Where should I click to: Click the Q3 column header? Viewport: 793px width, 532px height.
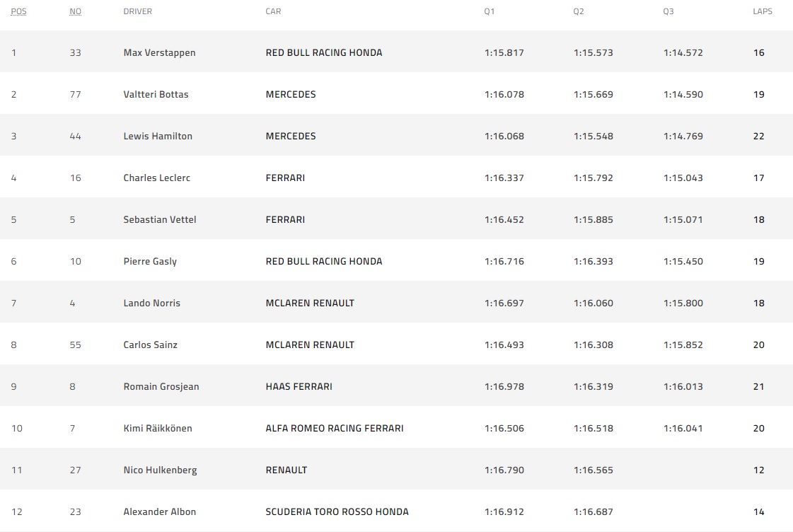click(668, 11)
